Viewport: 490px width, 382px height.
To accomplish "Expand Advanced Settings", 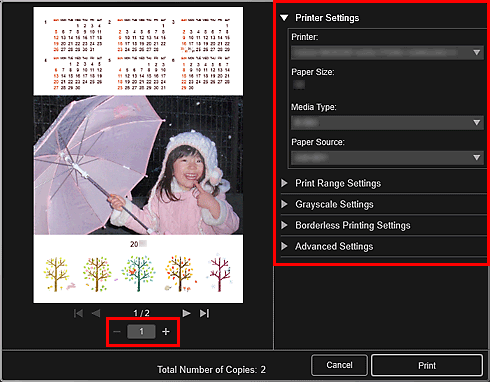I will coord(284,246).
